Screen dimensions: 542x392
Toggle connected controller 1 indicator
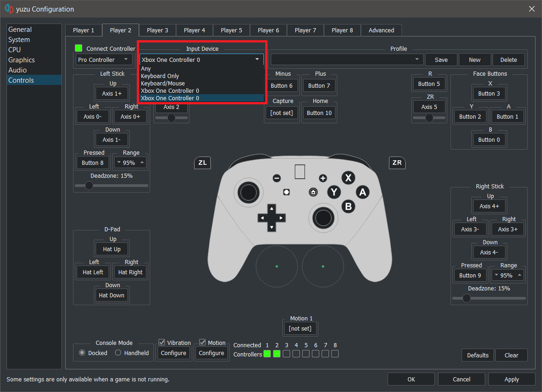(267, 354)
